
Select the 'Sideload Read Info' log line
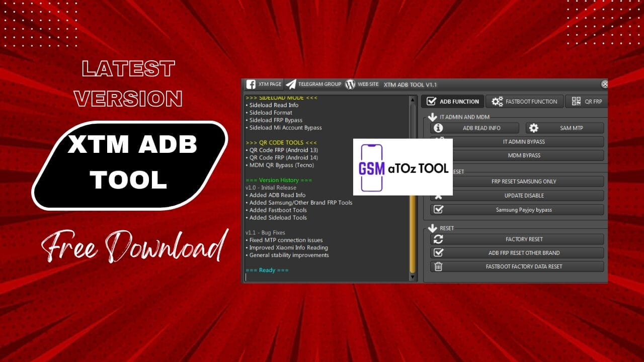coord(272,105)
